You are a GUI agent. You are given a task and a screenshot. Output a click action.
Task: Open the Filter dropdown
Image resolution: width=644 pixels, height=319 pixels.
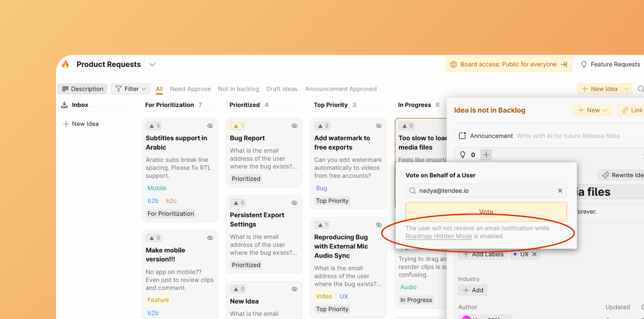tap(131, 89)
